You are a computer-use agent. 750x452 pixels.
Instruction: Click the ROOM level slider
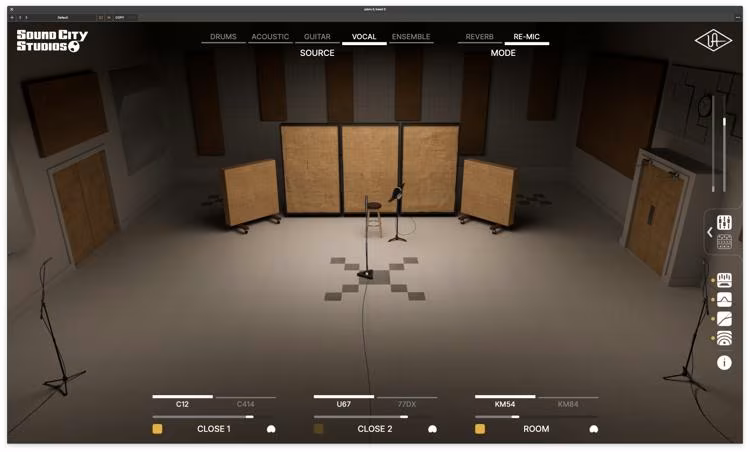[x=537, y=417]
